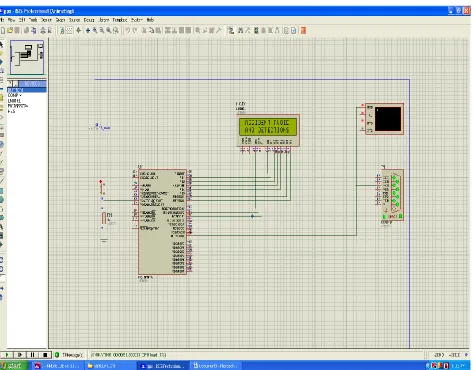Save the current design

(x=17, y=31)
